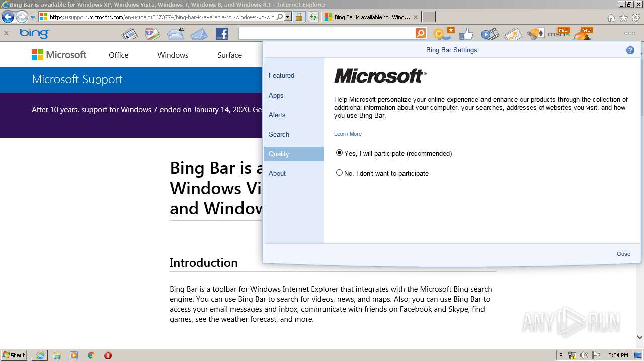Select the Quality settings tab
Screen dimensions: 644x362
point(293,154)
